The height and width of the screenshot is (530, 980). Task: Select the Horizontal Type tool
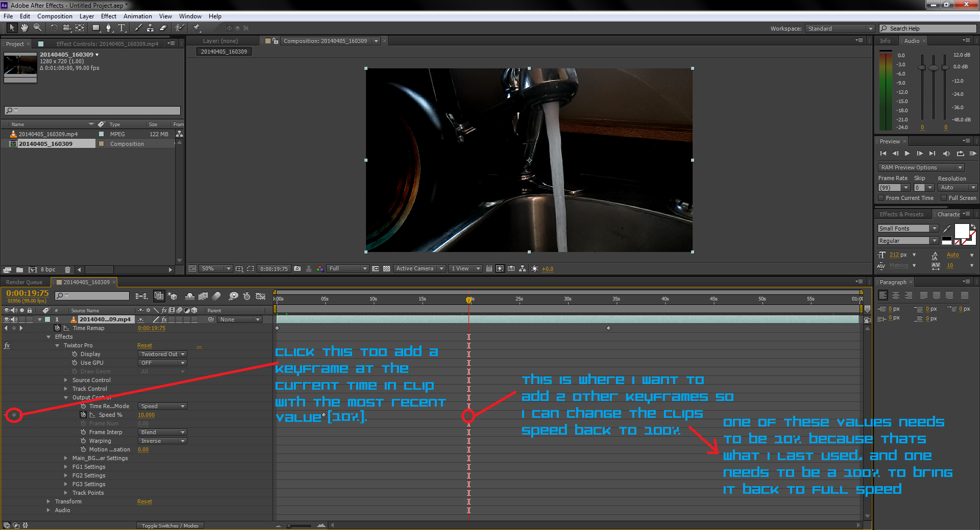pos(122,28)
